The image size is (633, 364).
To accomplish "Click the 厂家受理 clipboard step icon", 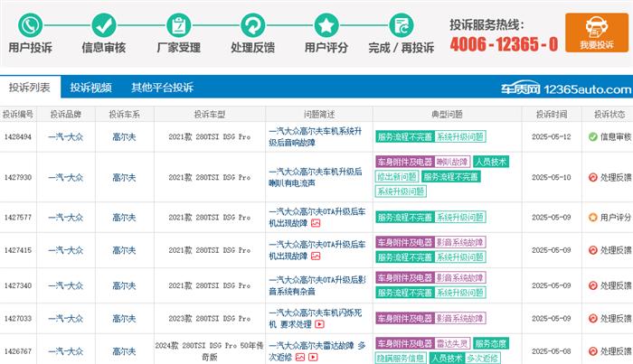I will 178,25.
